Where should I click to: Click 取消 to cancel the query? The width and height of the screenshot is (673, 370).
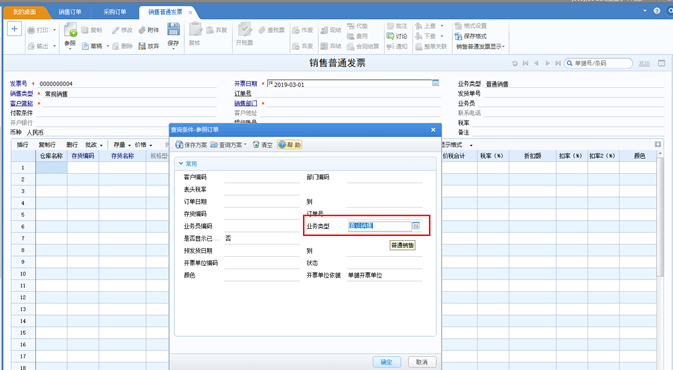[x=422, y=362]
